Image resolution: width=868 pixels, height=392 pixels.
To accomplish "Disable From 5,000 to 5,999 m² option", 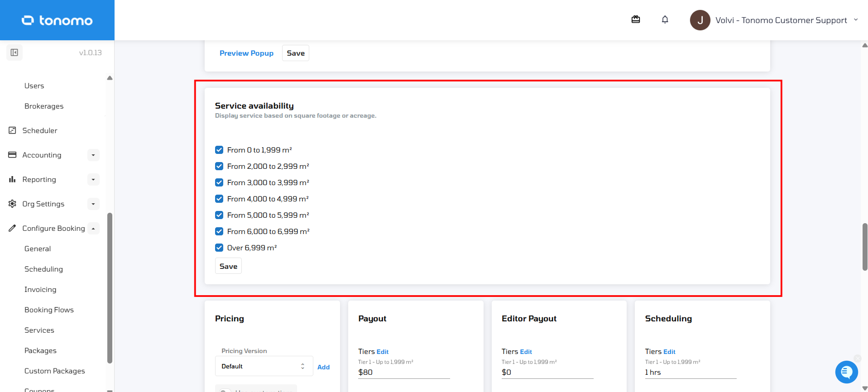I will (219, 215).
